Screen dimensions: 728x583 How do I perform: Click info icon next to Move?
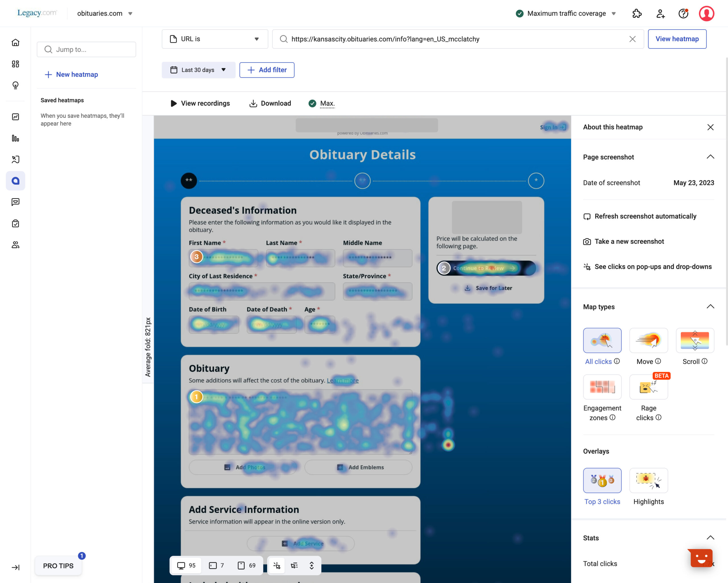(658, 361)
